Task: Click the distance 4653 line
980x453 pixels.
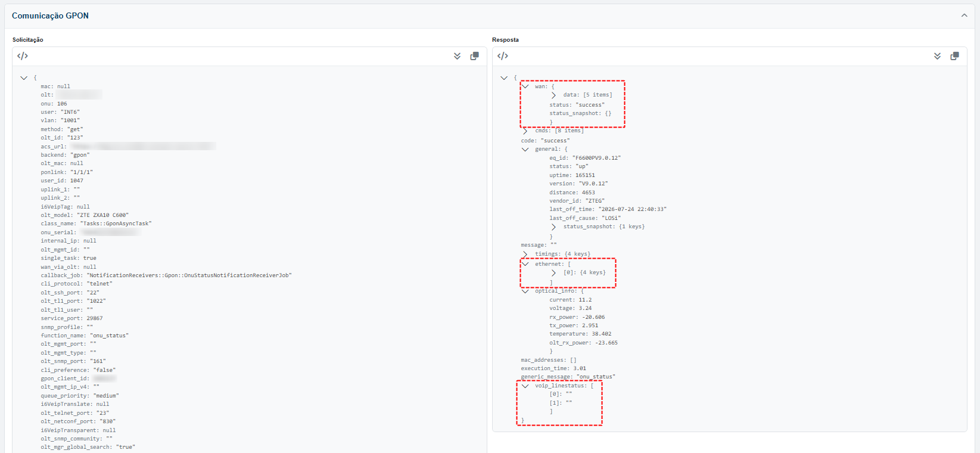Action: (x=572, y=193)
